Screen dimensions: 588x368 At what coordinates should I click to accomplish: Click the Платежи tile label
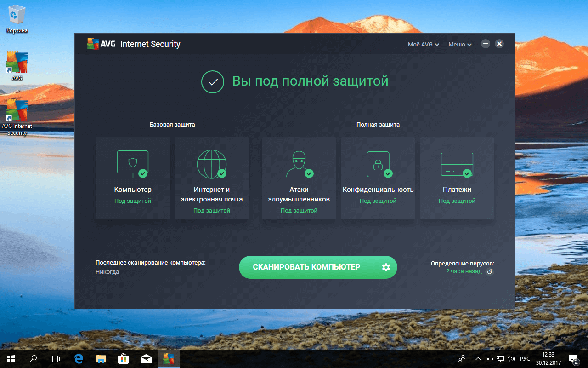click(x=457, y=190)
